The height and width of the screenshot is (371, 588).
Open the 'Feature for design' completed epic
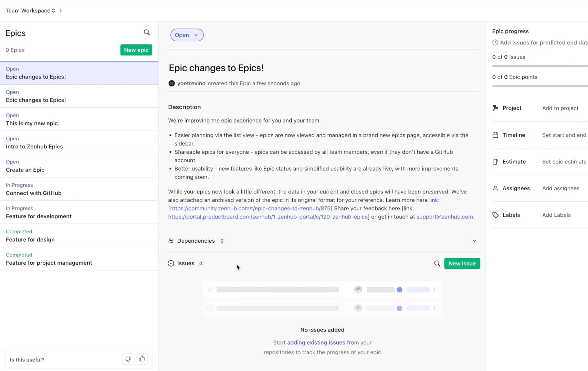[x=30, y=240]
